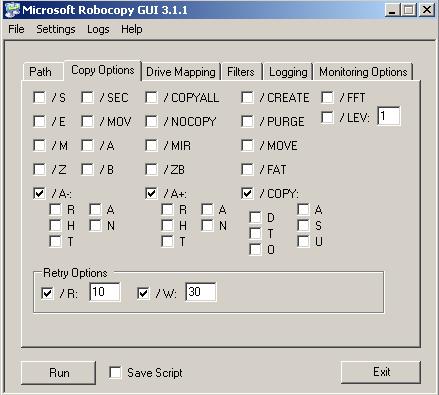
Task: Open the Settings menu
Action: click(x=56, y=29)
